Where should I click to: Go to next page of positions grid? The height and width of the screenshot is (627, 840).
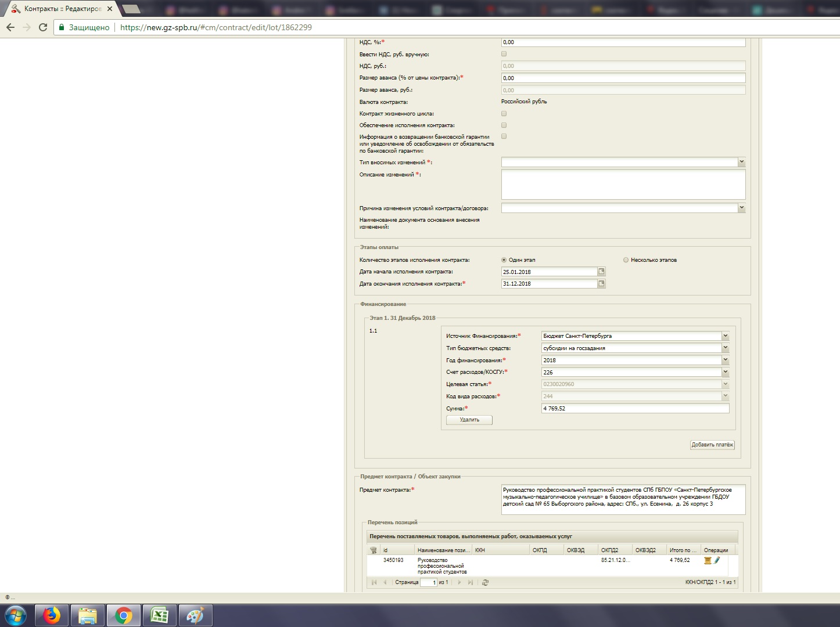[x=460, y=582]
